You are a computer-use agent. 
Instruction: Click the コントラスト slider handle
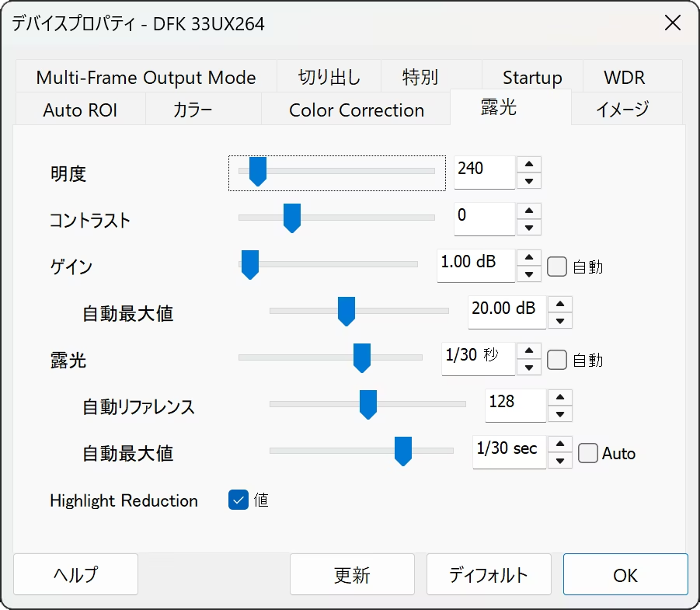(x=292, y=218)
